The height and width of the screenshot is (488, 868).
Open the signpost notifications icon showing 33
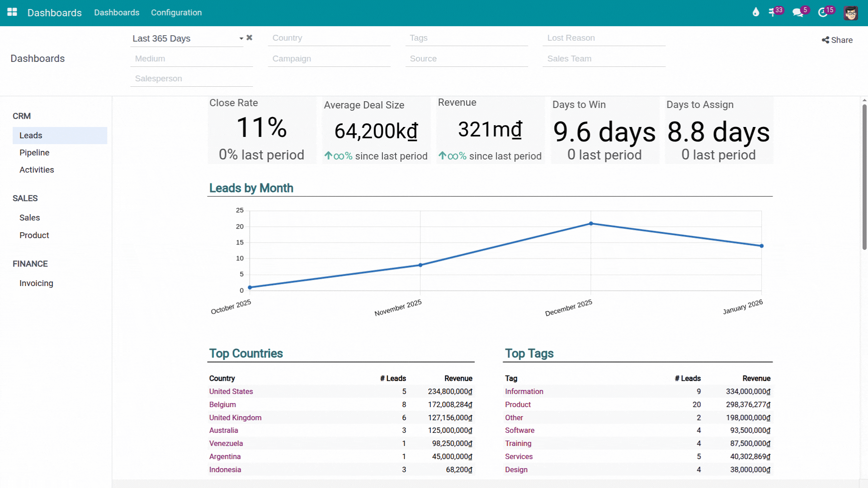point(774,12)
